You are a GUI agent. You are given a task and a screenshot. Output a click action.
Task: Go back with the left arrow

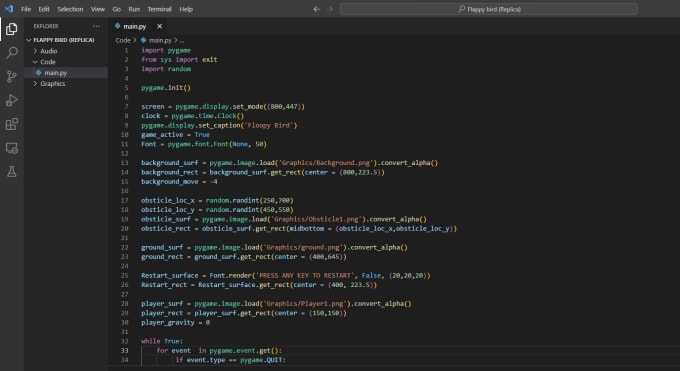click(317, 9)
